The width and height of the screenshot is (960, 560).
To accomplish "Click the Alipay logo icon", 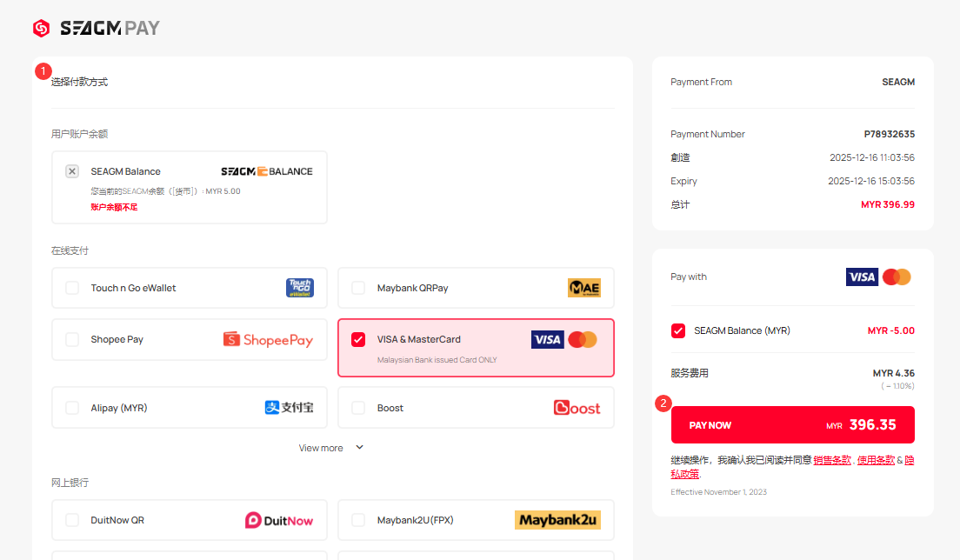I will [289, 408].
